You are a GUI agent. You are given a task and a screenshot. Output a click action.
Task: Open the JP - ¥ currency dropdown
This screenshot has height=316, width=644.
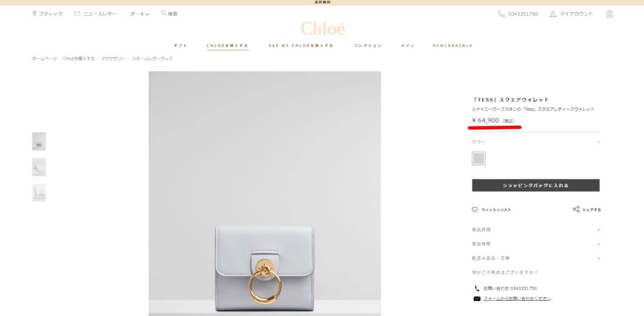coord(139,14)
